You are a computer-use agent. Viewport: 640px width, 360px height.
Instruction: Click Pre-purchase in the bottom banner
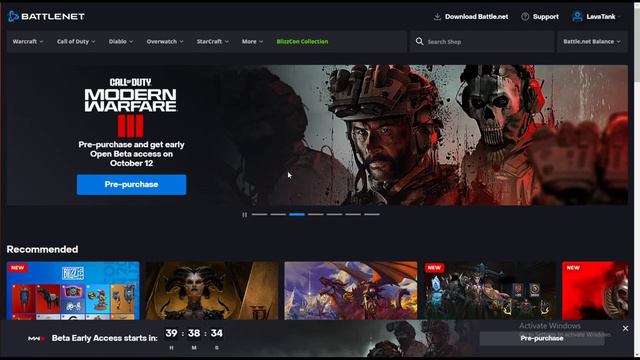pyautogui.click(x=542, y=338)
